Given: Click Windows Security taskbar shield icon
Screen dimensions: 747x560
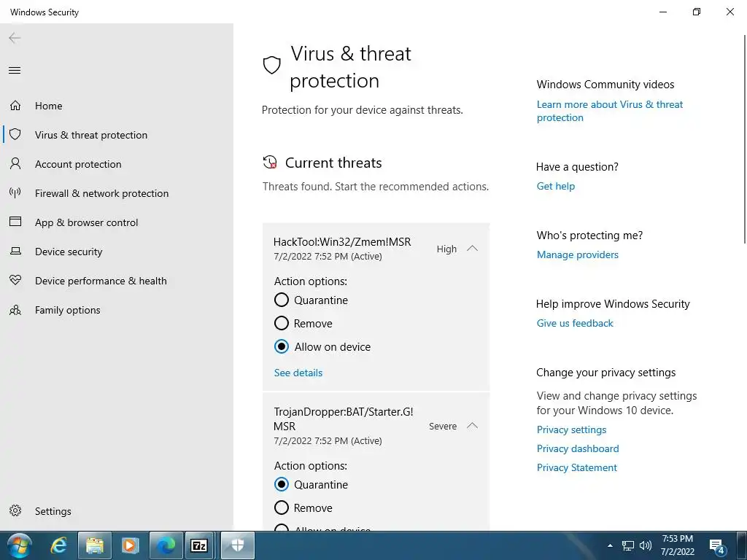Looking at the screenshot, I should [237, 545].
